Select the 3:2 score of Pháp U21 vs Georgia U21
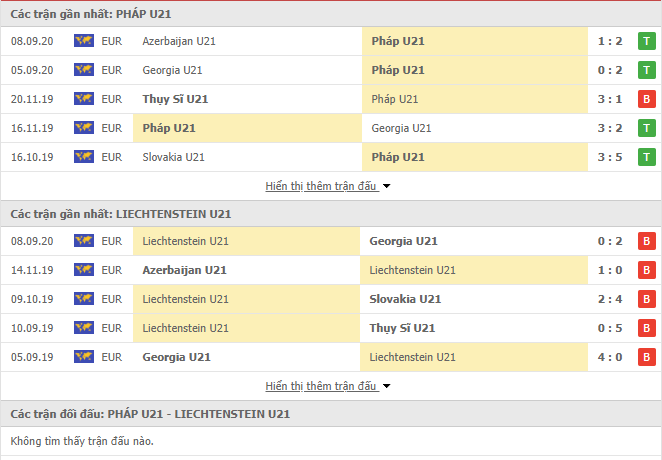The height and width of the screenshot is (460, 662). (610, 128)
